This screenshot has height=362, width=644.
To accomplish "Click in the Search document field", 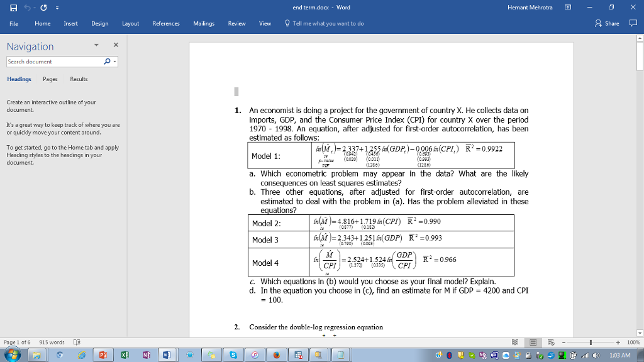I will click(x=54, y=62).
